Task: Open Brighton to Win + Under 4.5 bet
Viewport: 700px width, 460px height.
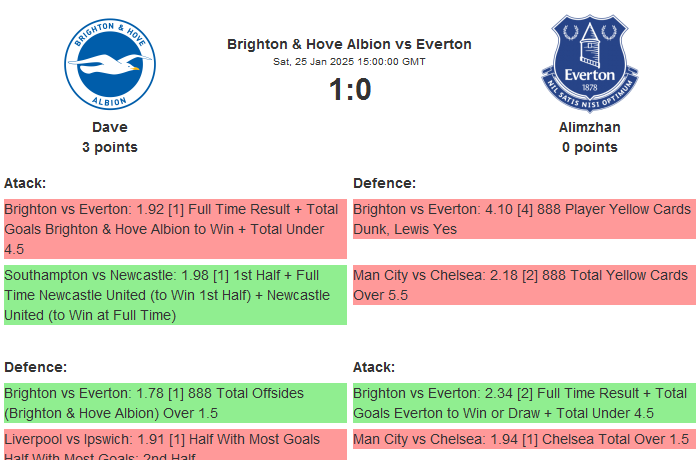Action: click(175, 229)
